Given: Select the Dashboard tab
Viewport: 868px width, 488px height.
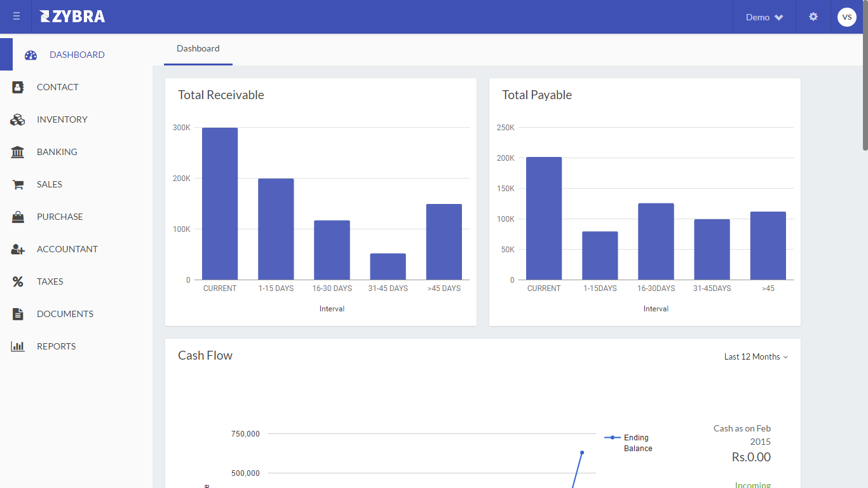Looking at the screenshot, I should [198, 49].
